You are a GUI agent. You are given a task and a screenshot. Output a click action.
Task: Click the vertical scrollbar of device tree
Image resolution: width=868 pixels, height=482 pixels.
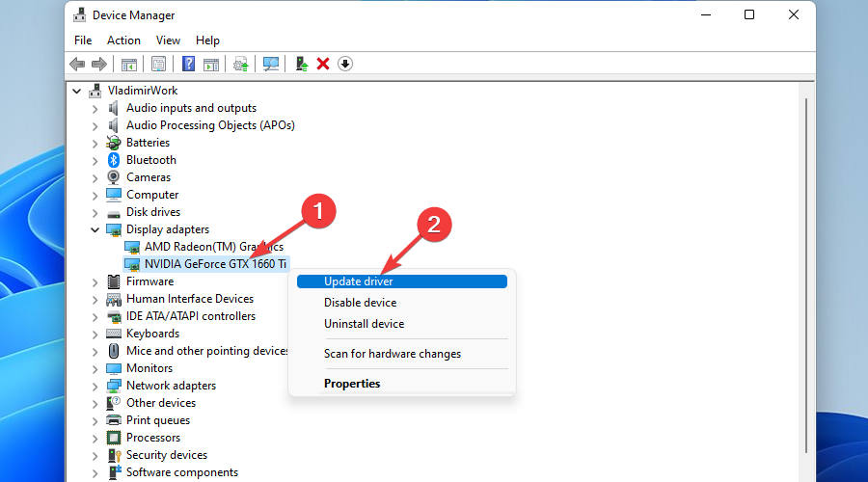pyautogui.click(x=806, y=276)
